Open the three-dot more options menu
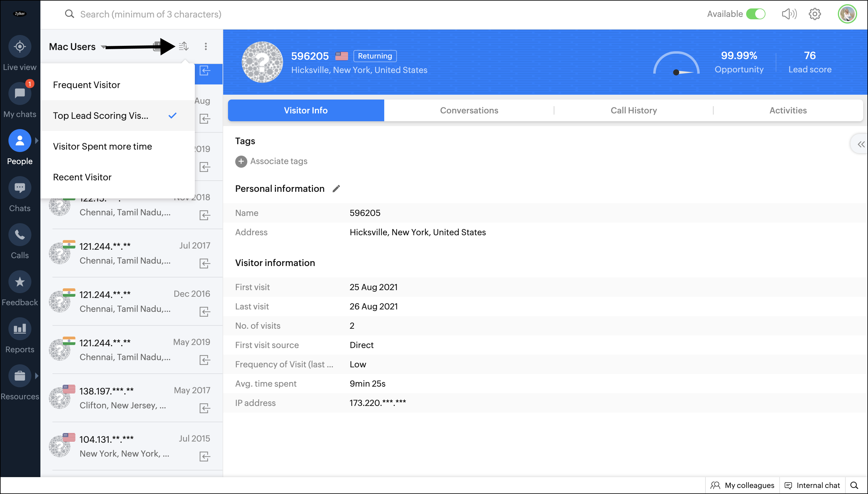Image resolution: width=868 pixels, height=494 pixels. coord(206,46)
